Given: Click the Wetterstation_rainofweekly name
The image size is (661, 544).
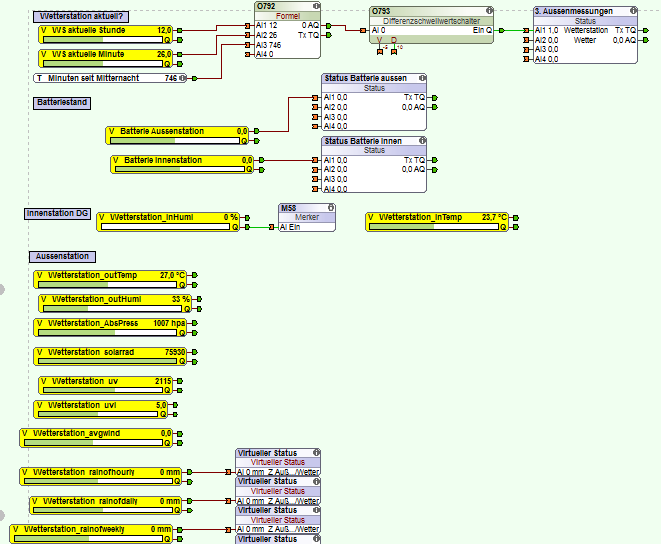Looking at the screenshot, I should 74,530.
